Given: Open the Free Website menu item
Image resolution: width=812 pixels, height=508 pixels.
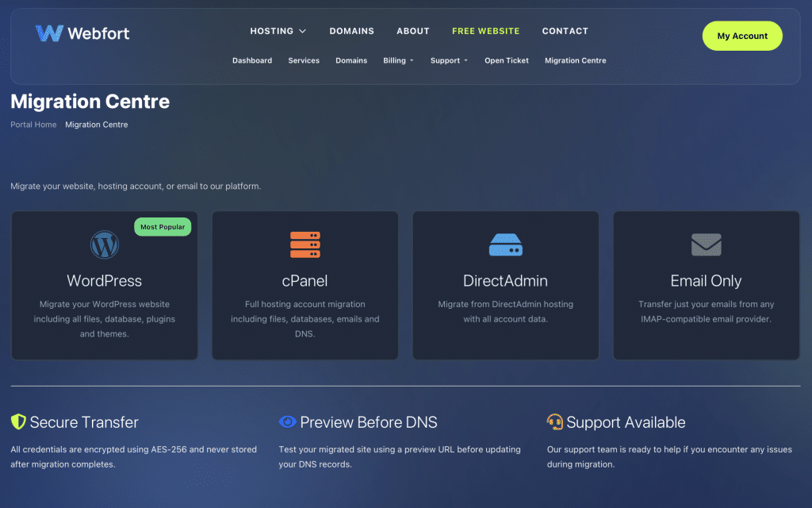Looking at the screenshot, I should [x=485, y=31].
